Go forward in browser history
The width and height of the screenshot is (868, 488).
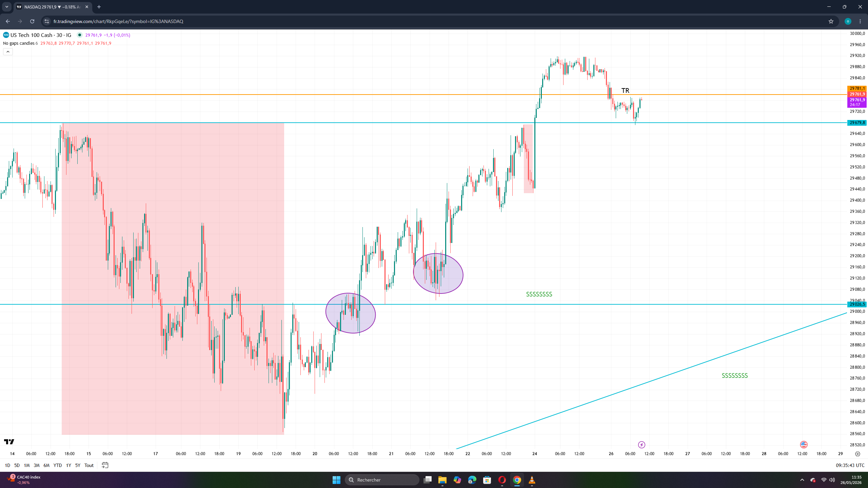tap(20, 21)
